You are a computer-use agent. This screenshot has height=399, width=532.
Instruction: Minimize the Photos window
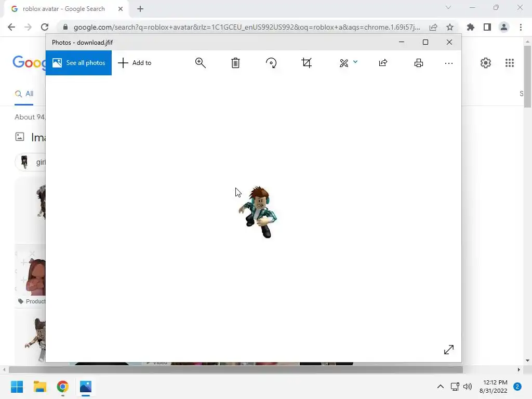click(x=402, y=42)
